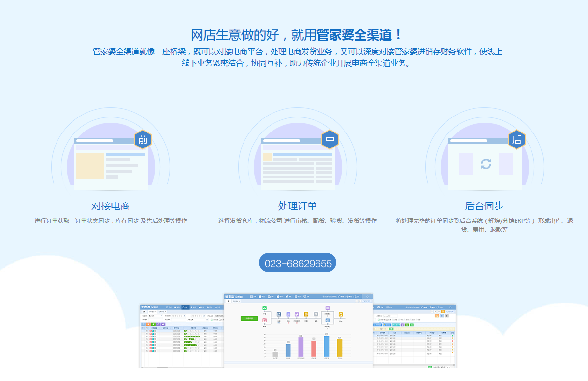Image resolution: width=588 pixels, height=381 pixels.
Task: Open the right order table software screenshot
Action: (414, 336)
